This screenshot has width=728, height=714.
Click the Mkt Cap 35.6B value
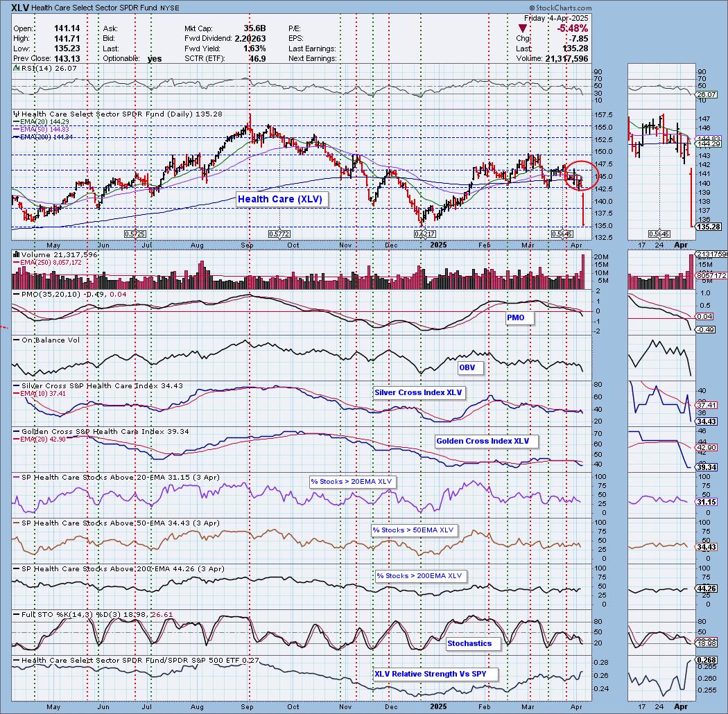point(254,28)
